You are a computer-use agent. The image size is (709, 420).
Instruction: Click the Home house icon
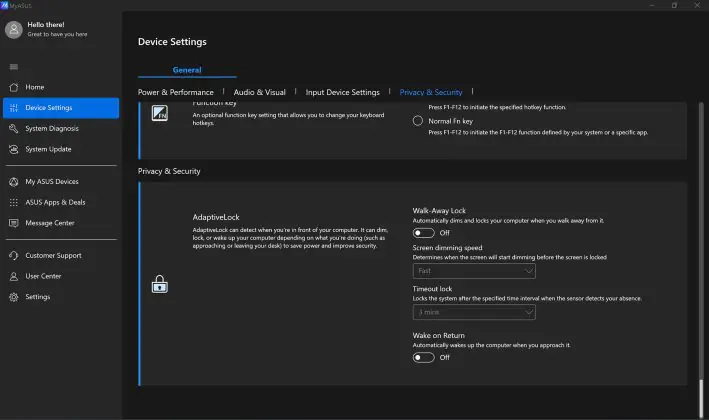[14, 87]
